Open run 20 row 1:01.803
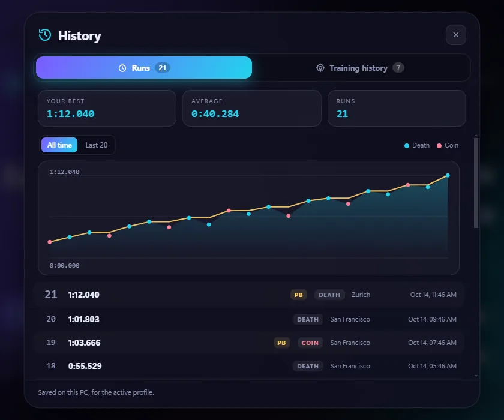The width and height of the screenshot is (504, 420). 249,319
